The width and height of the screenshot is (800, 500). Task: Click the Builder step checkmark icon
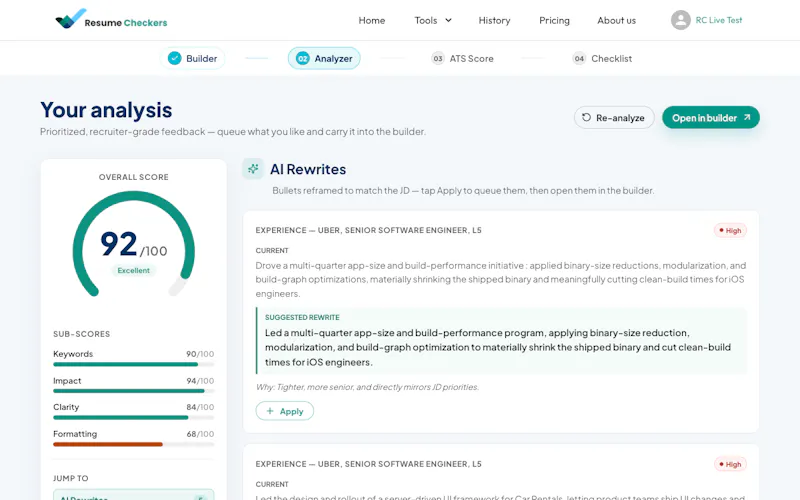pyautogui.click(x=174, y=58)
